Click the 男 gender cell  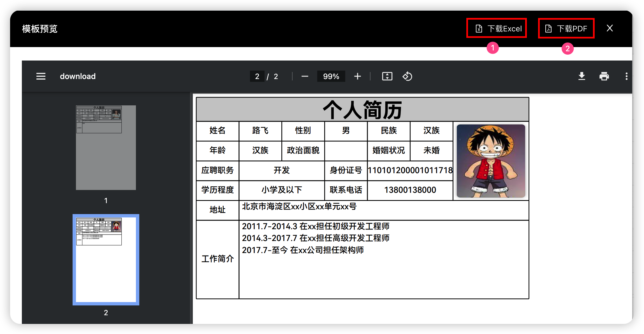pos(346,131)
